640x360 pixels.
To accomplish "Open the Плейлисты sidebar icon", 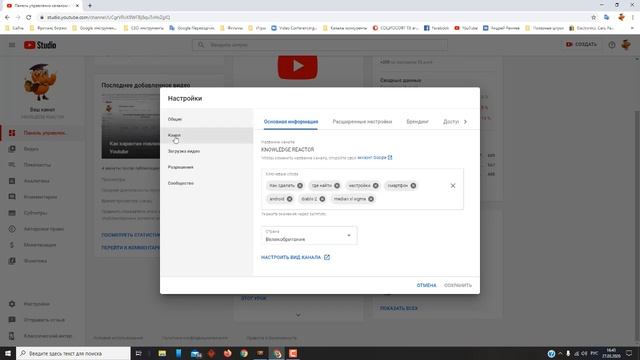I will click(12, 165).
